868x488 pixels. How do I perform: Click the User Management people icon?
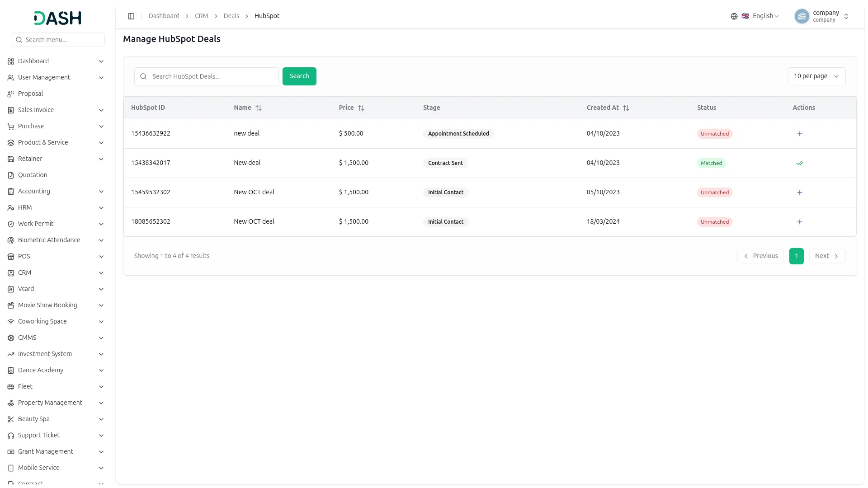[11, 78]
